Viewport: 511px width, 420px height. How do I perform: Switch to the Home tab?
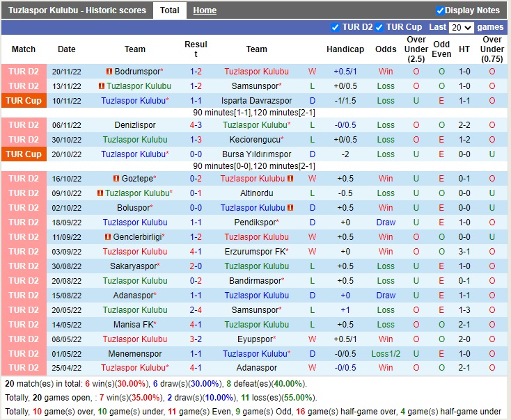pos(205,10)
